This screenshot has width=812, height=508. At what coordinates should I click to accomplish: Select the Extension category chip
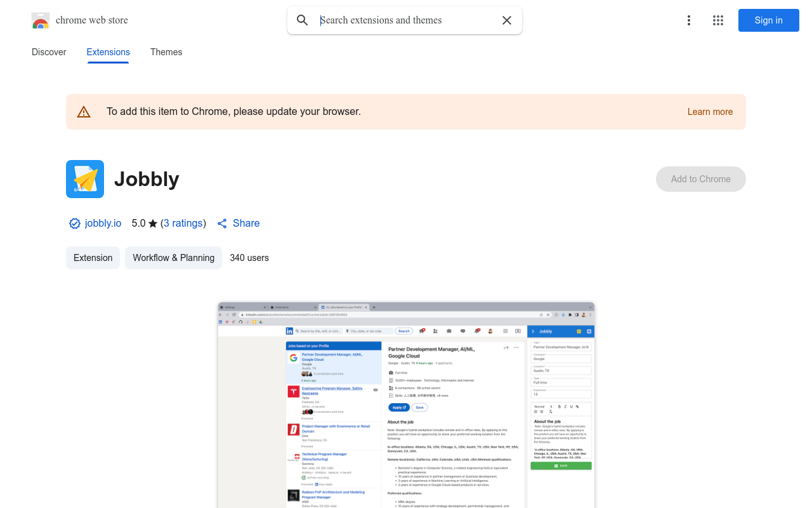point(93,258)
